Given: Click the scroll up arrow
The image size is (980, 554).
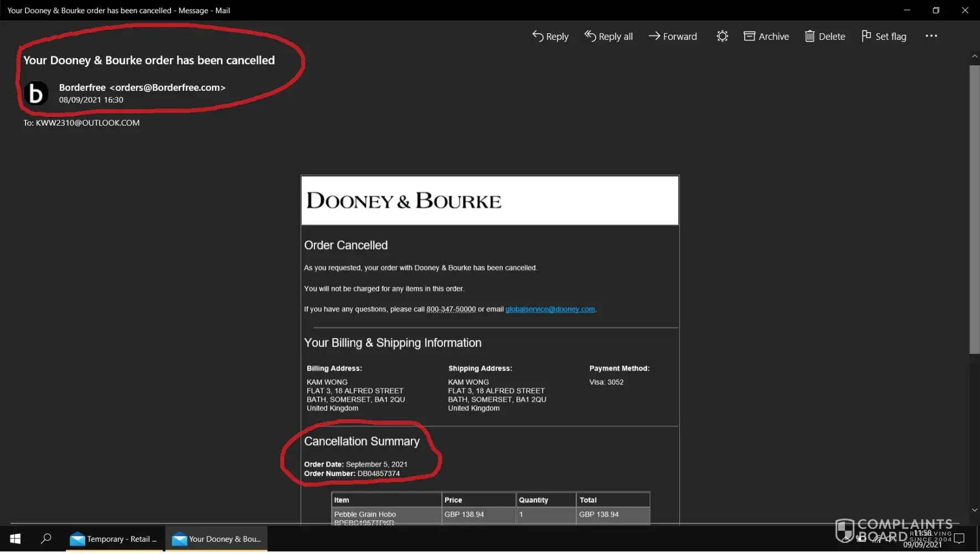Looking at the screenshot, I should tap(974, 57).
